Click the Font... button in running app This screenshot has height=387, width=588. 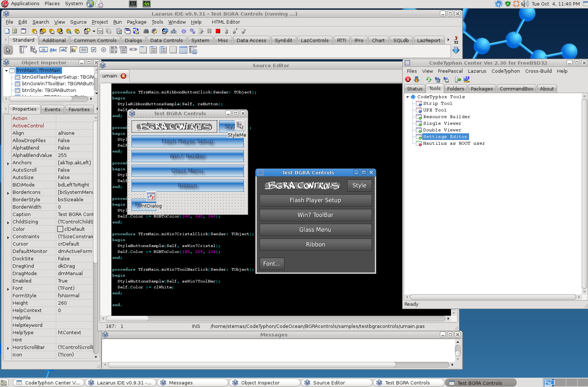click(x=272, y=264)
